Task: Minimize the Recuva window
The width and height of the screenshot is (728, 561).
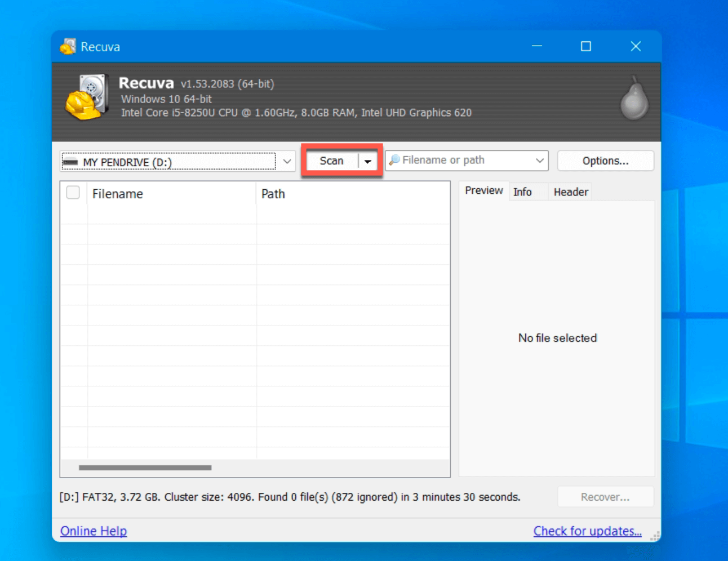Action: click(x=537, y=46)
